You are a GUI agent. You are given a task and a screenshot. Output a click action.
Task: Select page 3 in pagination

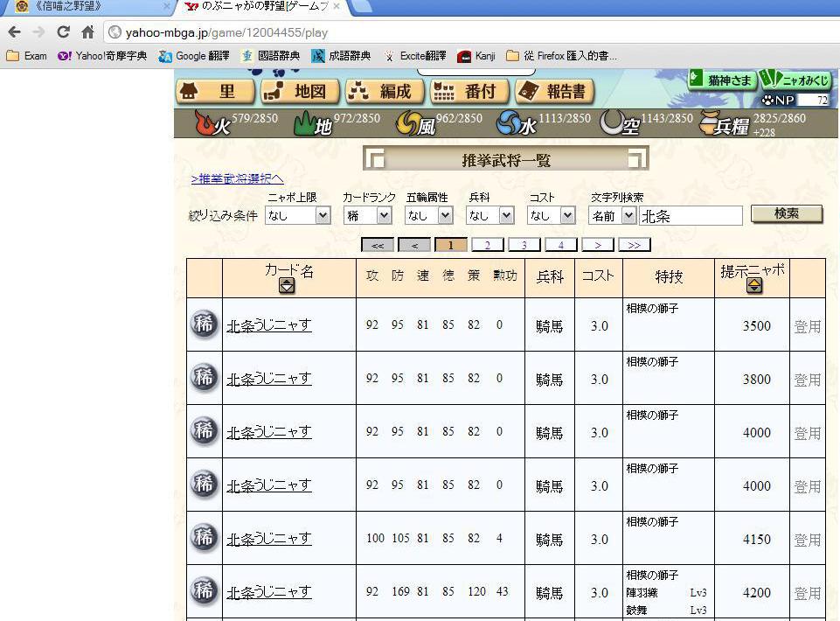pos(524,245)
